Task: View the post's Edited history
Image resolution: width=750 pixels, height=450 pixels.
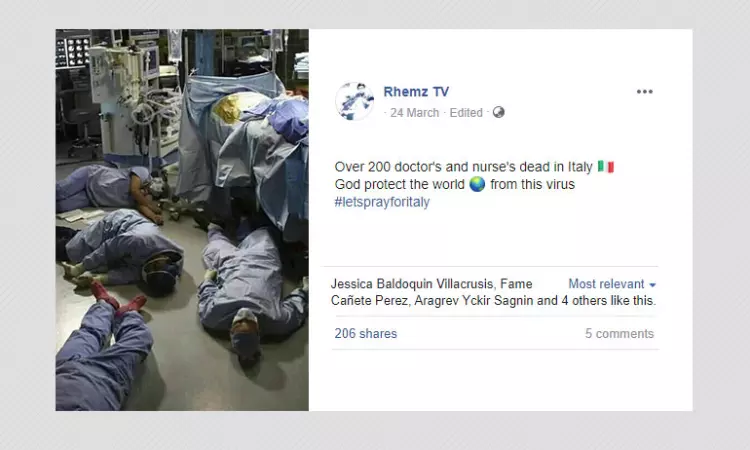Action: (x=466, y=113)
